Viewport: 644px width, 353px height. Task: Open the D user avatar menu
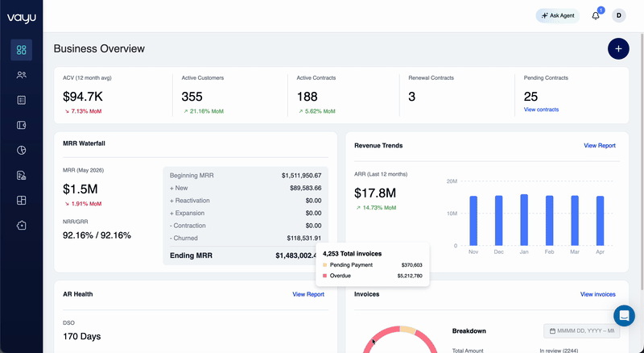tap(619, 15)
